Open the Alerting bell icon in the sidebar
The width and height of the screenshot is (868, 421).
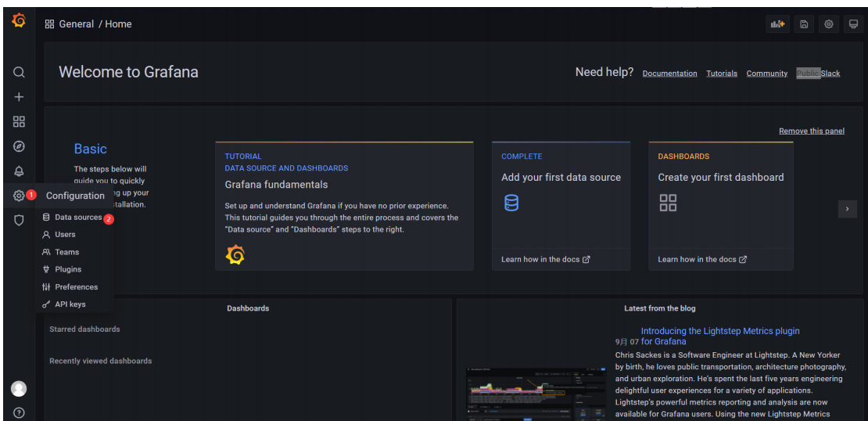19,171
